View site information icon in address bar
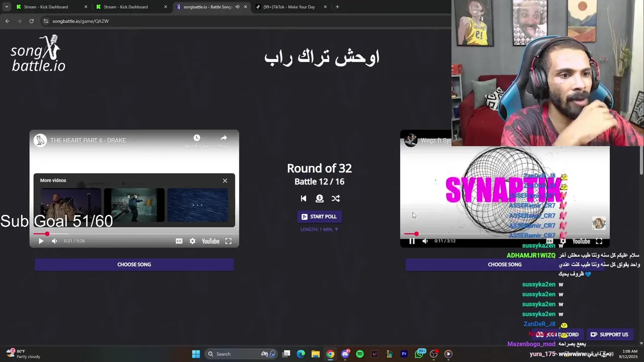This screenshot has height=362, width=644. (x=46, y=21)
